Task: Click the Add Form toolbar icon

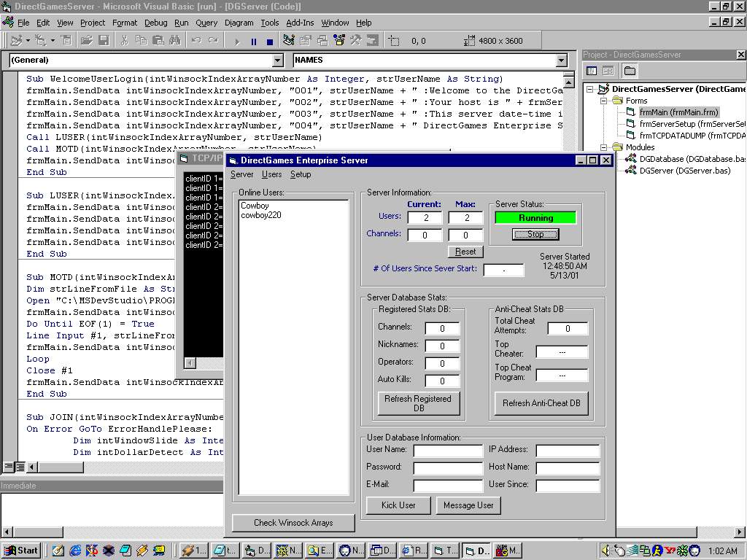Action: pos(41,41)
